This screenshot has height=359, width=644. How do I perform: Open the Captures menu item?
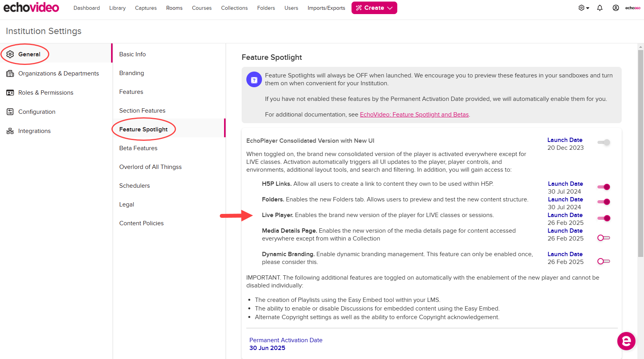146,8
